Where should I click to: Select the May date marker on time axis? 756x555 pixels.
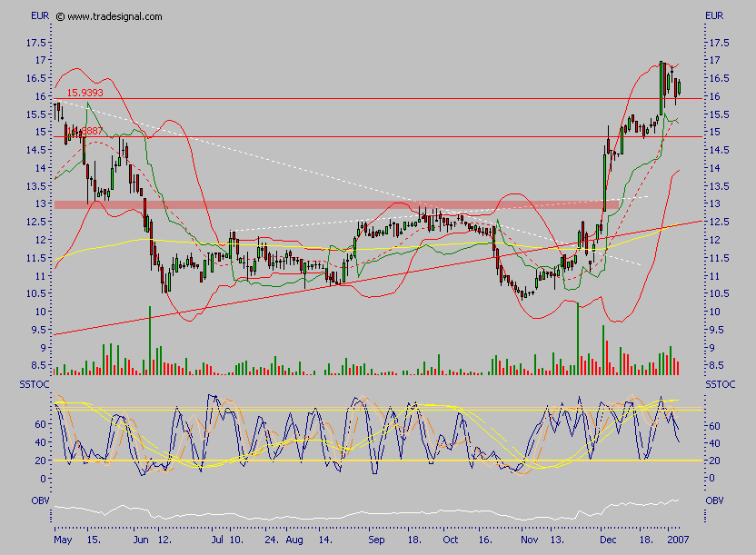point(62,539)
